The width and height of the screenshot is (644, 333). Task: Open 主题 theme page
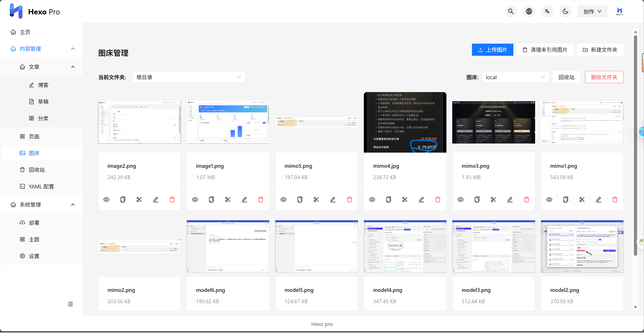(41, 239)
